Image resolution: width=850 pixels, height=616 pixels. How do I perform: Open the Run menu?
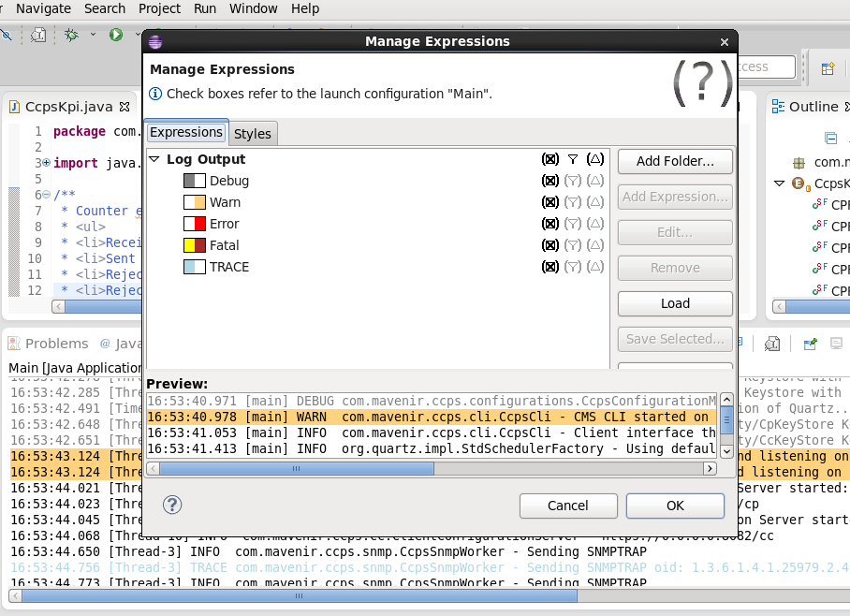pyautogui.click(x=205, y=8)
